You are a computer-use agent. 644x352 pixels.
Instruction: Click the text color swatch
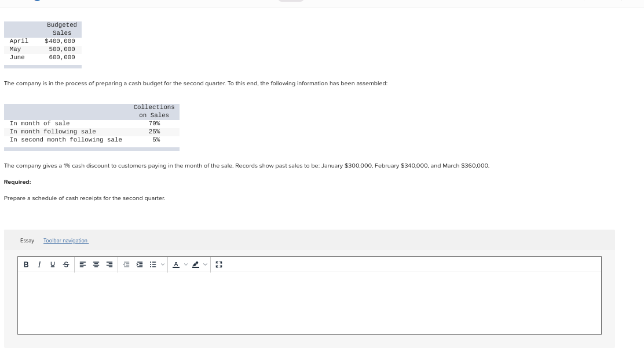click(x=175, y=264)
